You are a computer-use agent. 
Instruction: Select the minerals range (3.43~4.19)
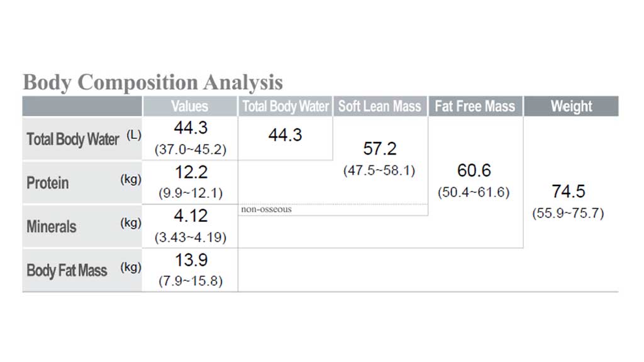tap(190, 238)
